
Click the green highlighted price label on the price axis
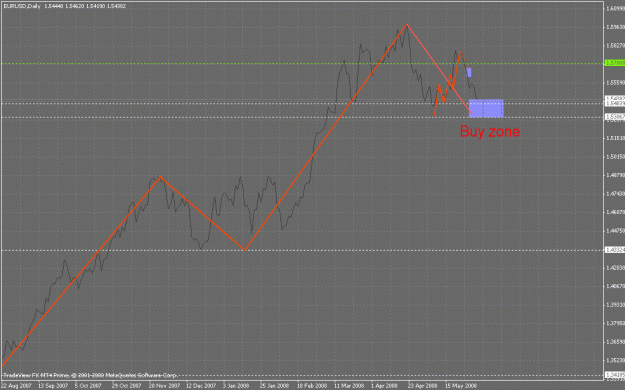click(x=615, y=63)
